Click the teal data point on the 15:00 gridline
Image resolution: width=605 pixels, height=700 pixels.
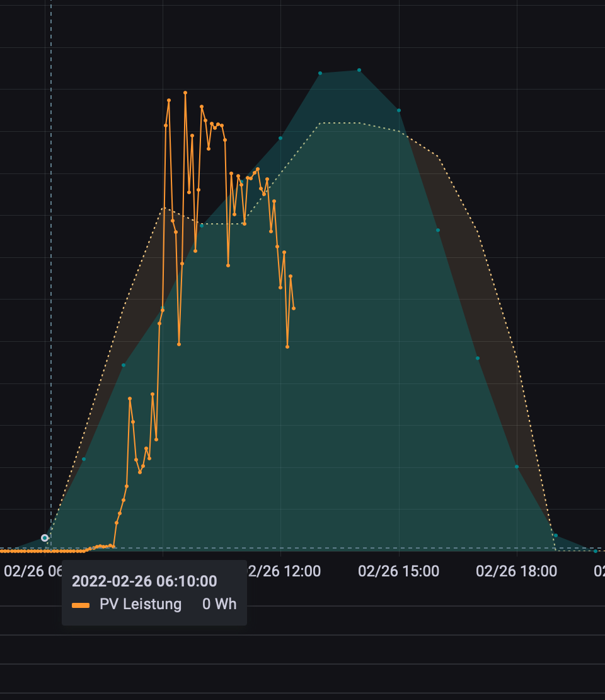coord(399,110)
